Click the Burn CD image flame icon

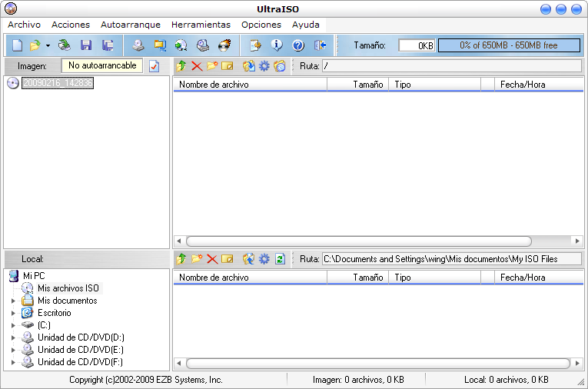click(x=224, y=45)
